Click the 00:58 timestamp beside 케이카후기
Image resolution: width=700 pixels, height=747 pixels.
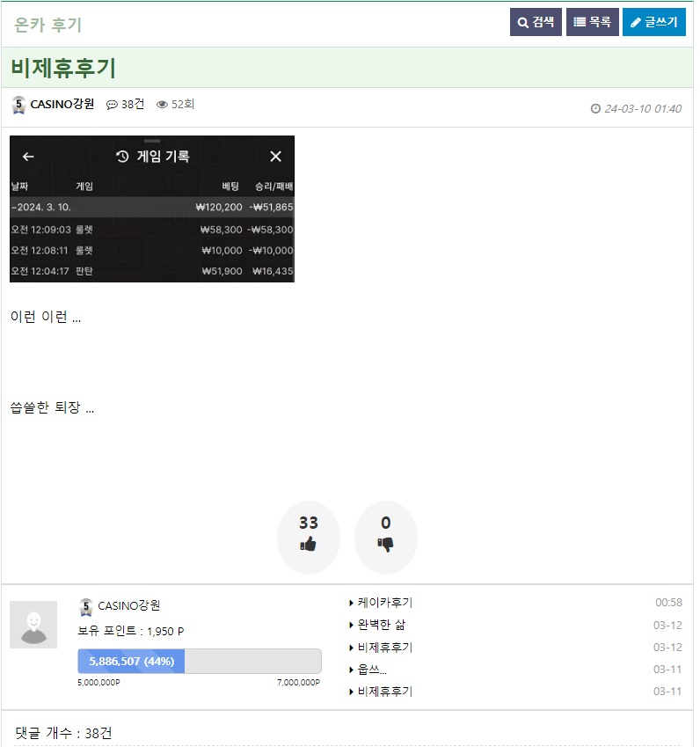click(668, 603)
